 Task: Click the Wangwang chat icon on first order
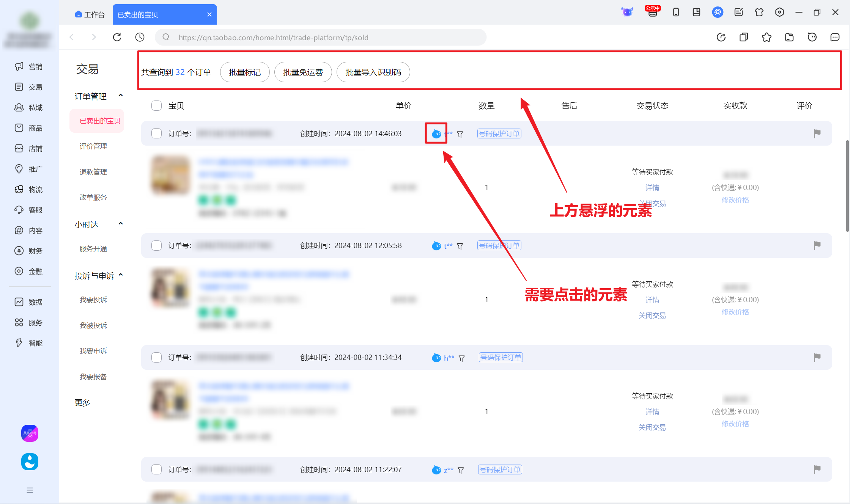coord(436,133)
